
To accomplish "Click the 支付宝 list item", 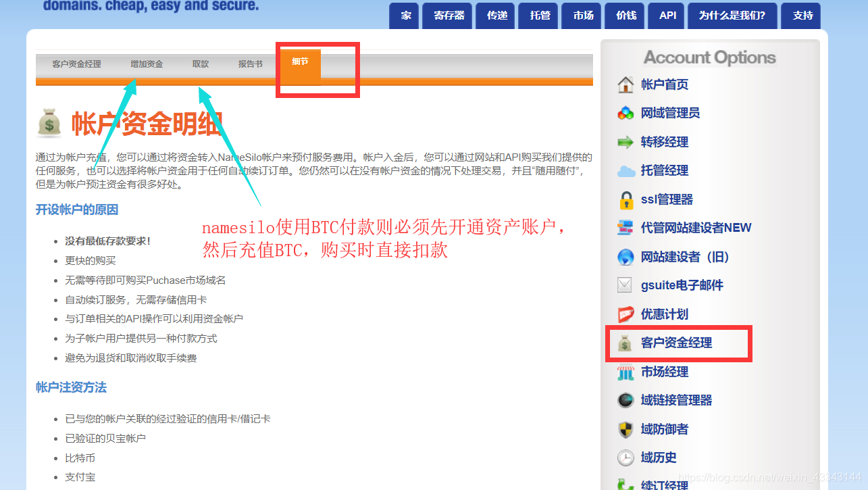I will (x=80, y=476).
